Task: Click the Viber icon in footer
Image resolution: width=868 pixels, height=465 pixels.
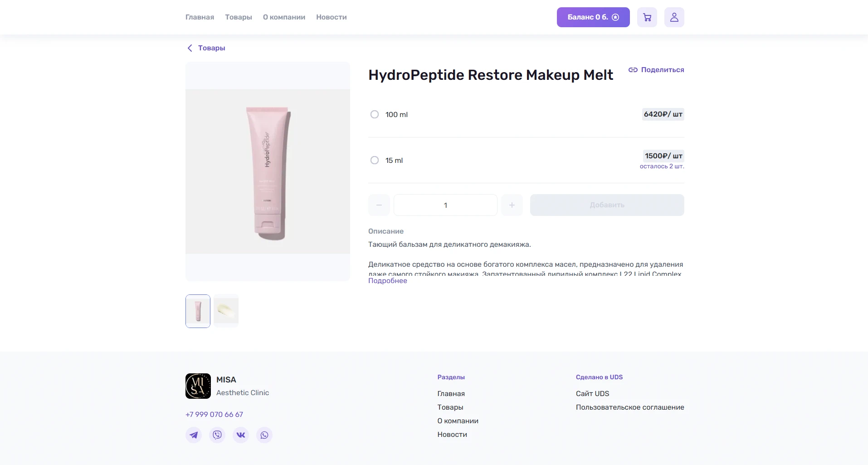Action: [x=217, y=435]
